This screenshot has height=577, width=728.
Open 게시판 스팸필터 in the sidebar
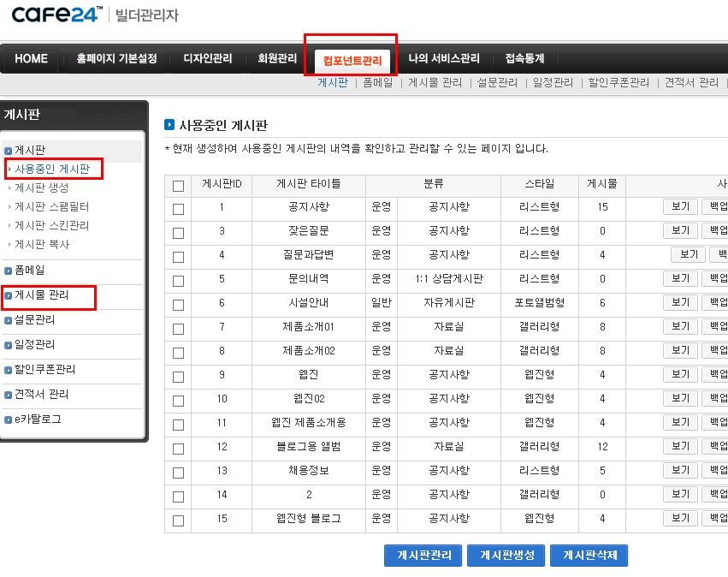pos(51,206)
